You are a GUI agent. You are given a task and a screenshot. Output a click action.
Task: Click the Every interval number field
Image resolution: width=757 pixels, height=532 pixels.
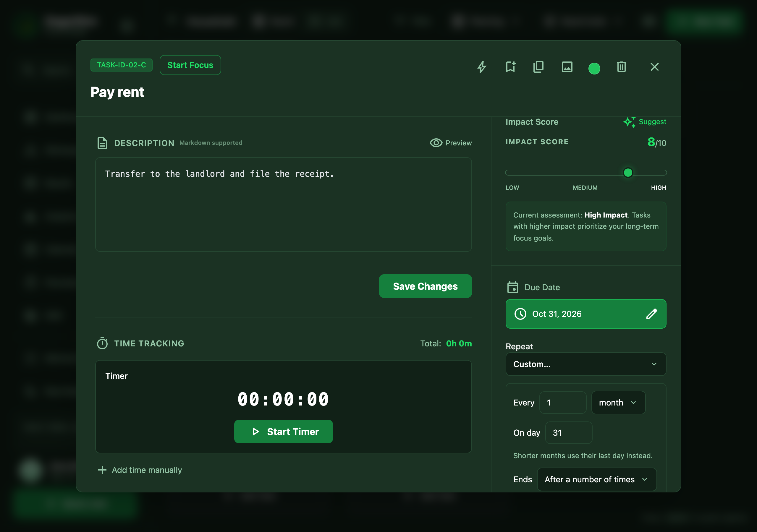(562, 403)
